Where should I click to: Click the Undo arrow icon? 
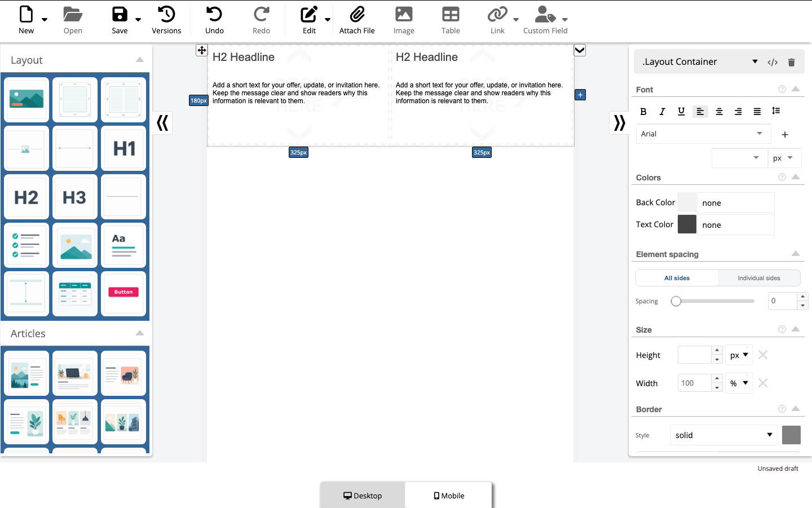click(x=214, y=14)
